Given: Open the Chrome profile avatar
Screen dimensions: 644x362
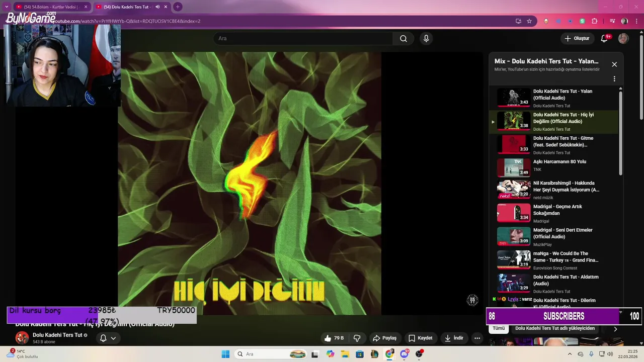Looking at the screenshot, I should (x=624, y=21).
